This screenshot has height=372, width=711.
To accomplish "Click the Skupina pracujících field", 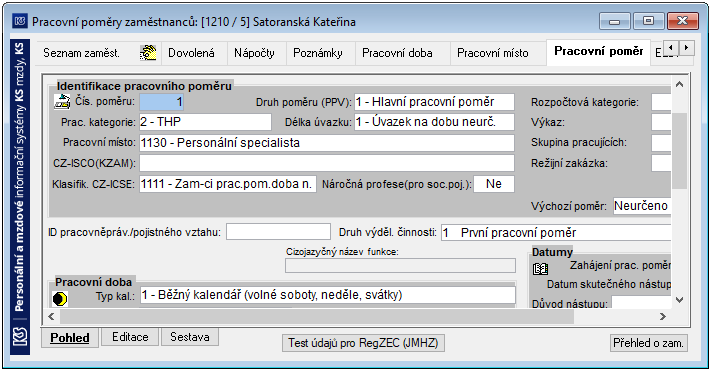I will coord(661,142).
